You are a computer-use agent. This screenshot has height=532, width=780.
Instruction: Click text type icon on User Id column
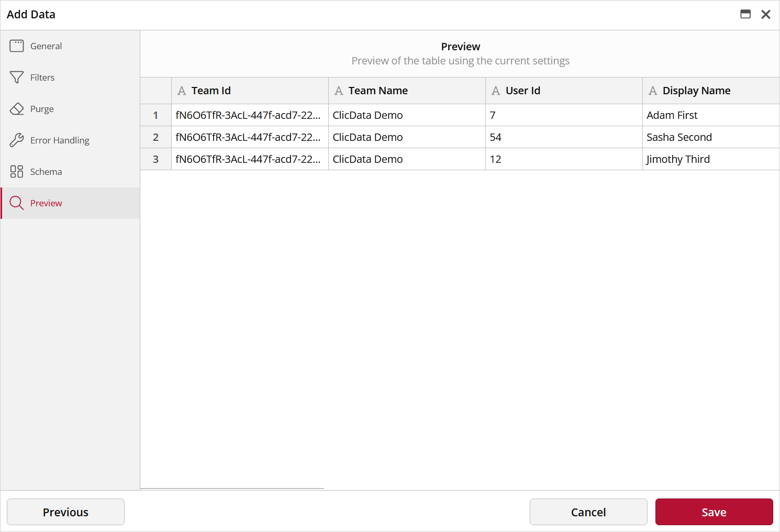(496, 91)
